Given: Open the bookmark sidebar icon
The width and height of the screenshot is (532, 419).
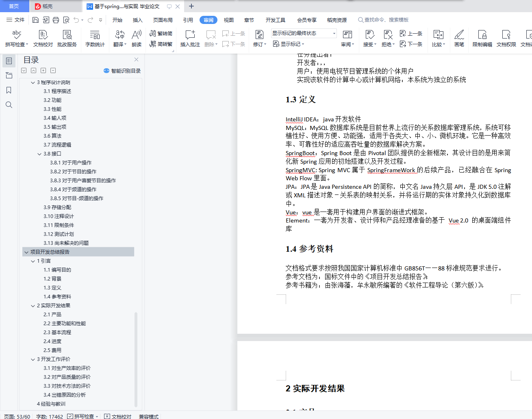Looking at the screenshot, I should [9, 90].
